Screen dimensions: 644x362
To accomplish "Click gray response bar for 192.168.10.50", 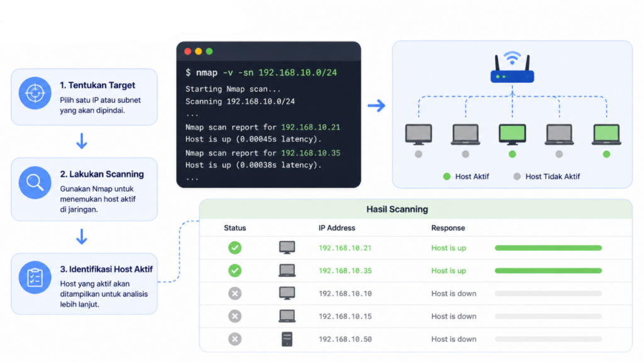I will (x=548, y=339).
